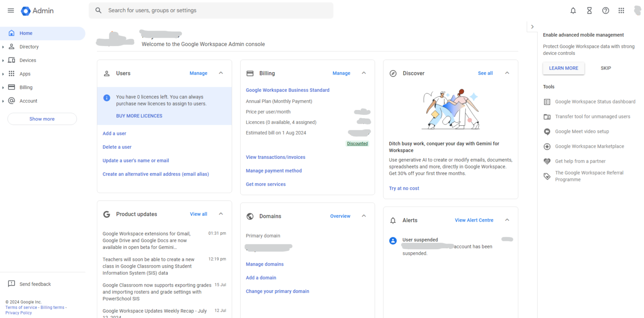
Task: Open the Transfer tool for unmanaged users
Action: tap(592, 116)
